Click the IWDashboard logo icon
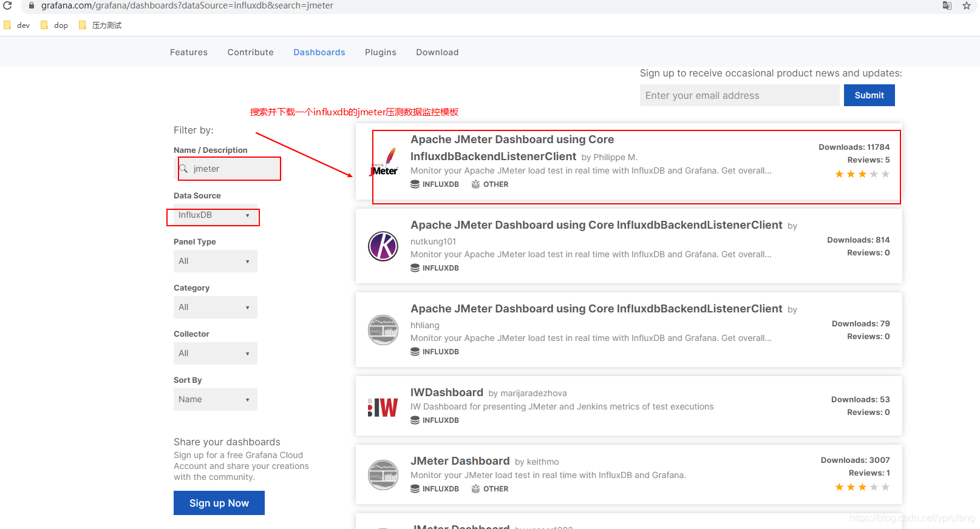980x529 pixels. [x=383, y=408]
